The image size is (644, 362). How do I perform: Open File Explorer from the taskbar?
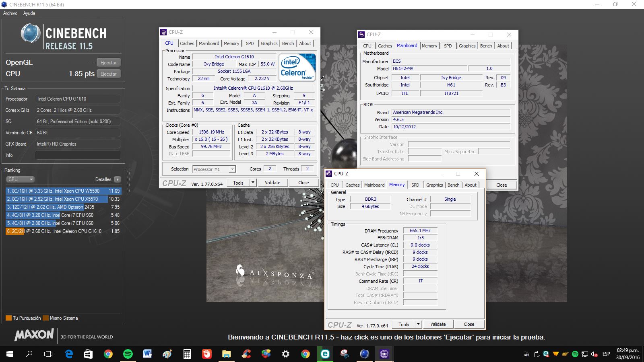tap(226, 354)
